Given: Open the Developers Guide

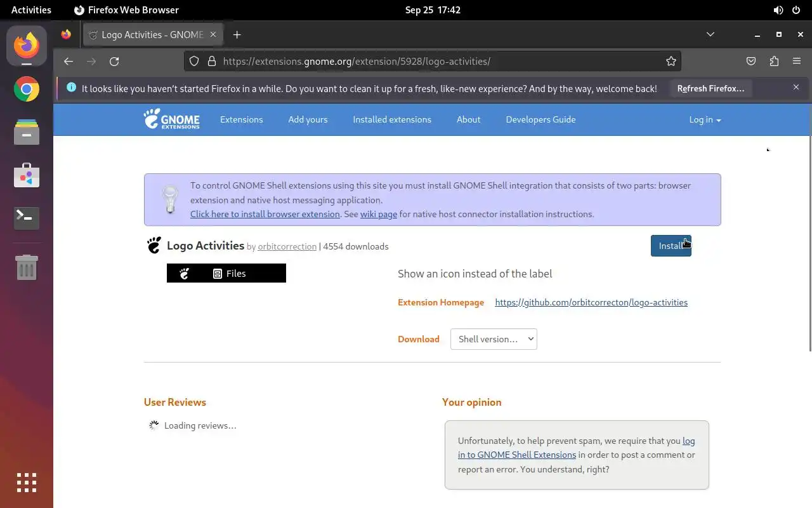Looking at the screenshot, I should click(x=540, y=119).
